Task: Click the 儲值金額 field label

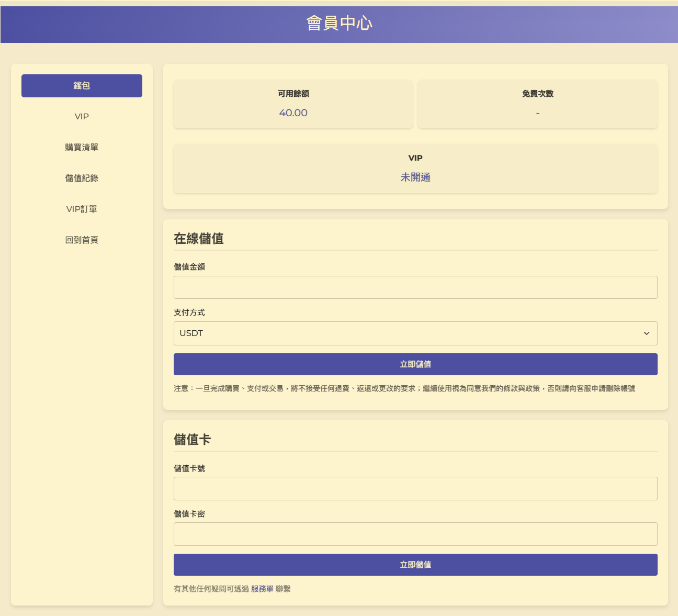Action: 189,267
